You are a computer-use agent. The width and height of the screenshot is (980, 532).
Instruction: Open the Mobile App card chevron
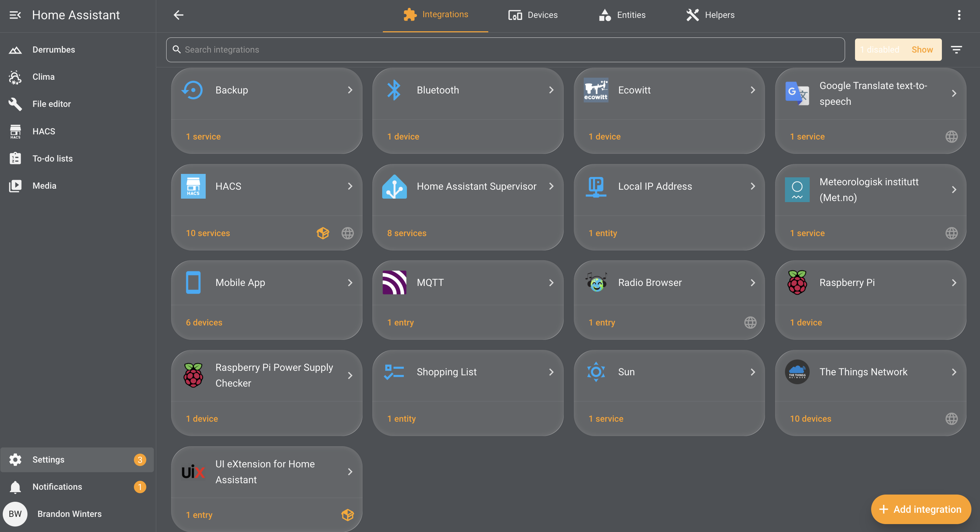[350, 282]
